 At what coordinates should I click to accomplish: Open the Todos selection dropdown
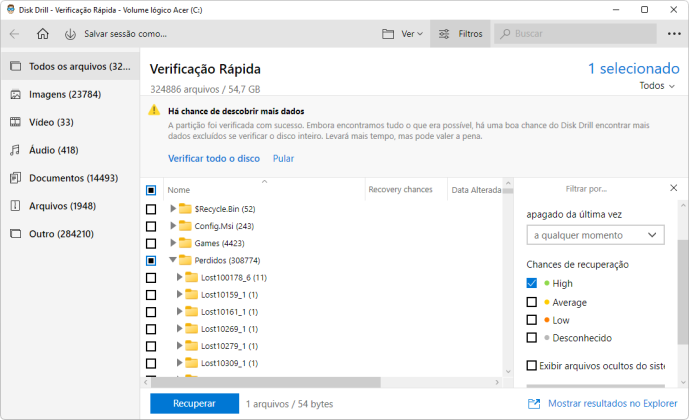point(656,86)
